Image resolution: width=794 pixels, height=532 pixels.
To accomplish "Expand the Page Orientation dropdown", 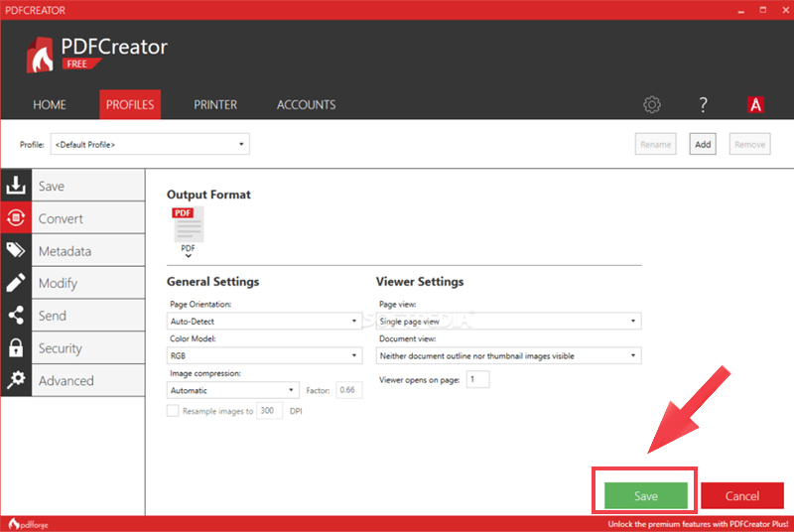I will coord(264,321).
